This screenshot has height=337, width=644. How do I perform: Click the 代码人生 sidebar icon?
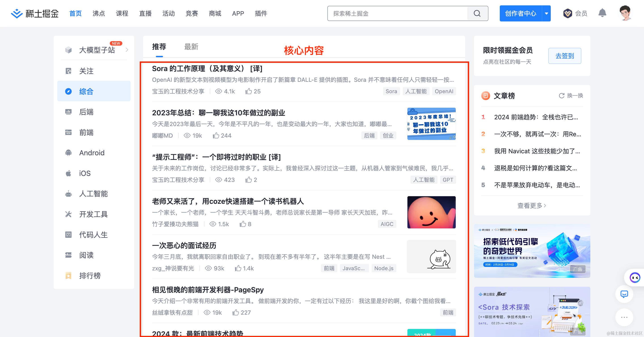[x=68, y=235]
